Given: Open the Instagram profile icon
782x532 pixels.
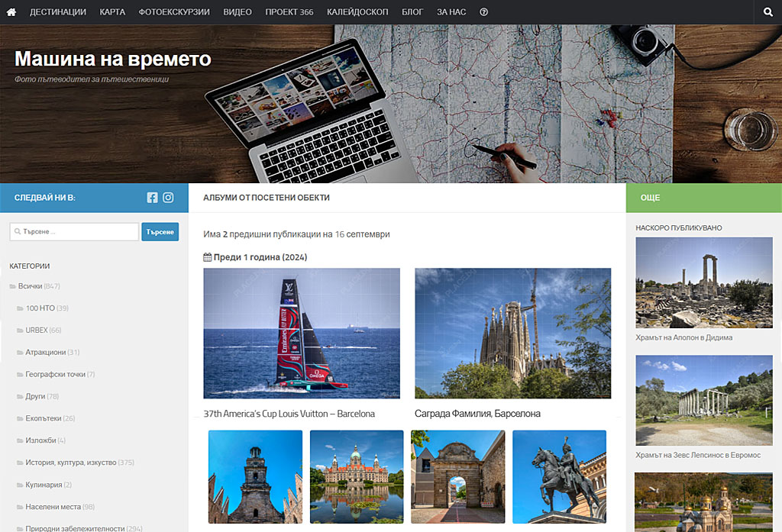Looking at the screenshot, I should coord(168,198).
